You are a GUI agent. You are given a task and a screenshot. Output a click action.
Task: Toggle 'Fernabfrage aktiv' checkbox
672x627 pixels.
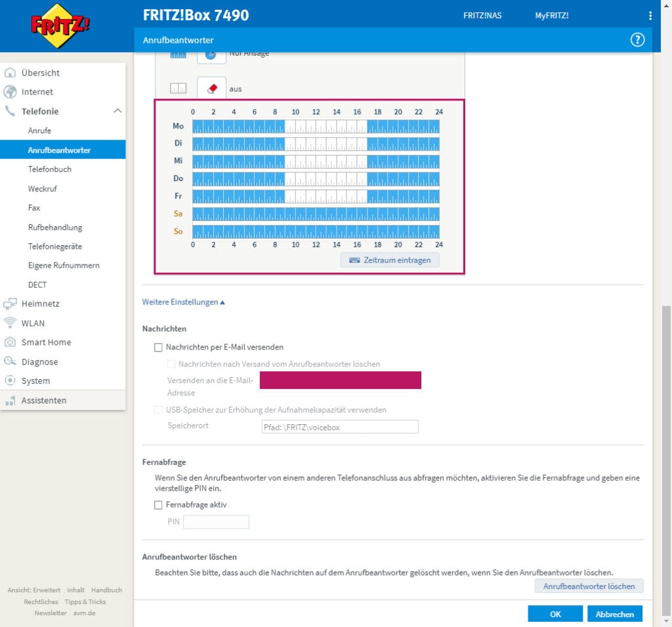tap(158, 505)
